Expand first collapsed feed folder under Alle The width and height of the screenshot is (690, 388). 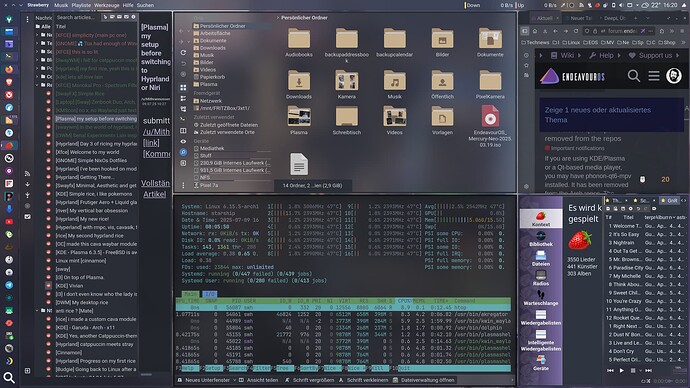37,35
